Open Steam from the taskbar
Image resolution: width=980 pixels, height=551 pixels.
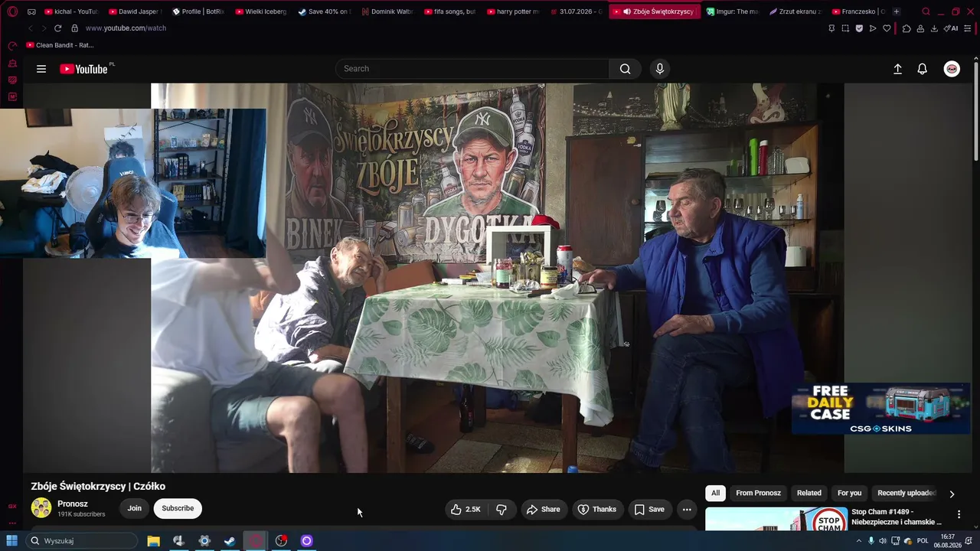[230, 541]
